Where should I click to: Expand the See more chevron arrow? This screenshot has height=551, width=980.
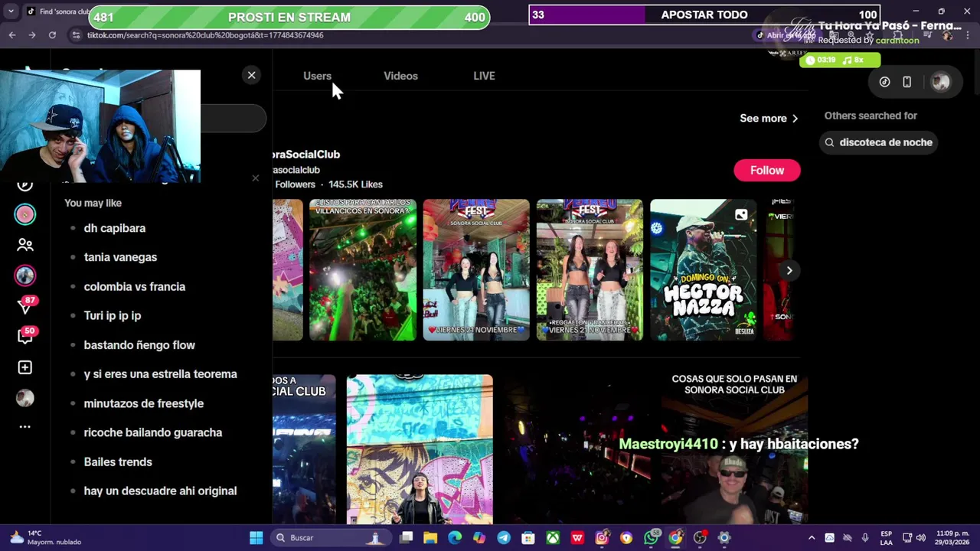pos(795,119)
